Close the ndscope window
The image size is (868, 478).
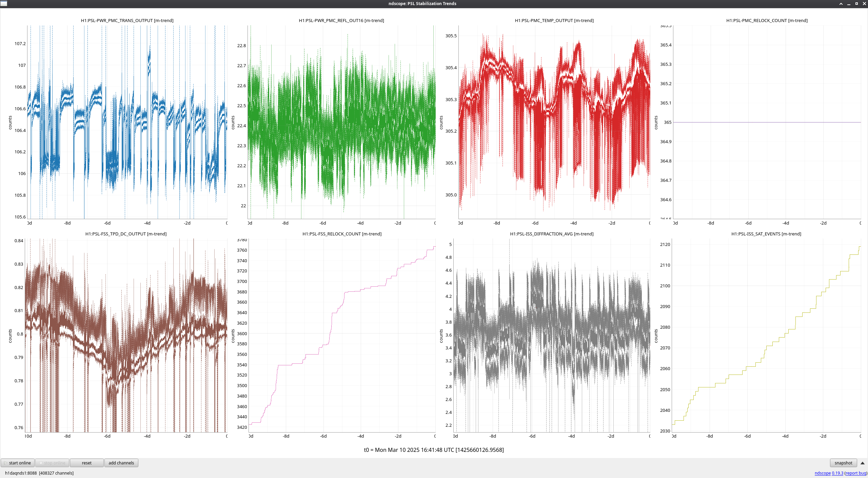coord(864,4)
